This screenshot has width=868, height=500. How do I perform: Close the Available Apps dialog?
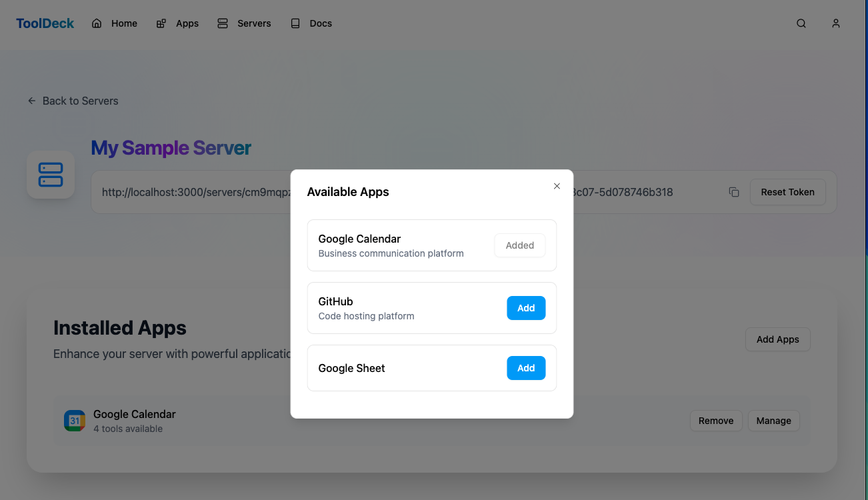(557, 186)
